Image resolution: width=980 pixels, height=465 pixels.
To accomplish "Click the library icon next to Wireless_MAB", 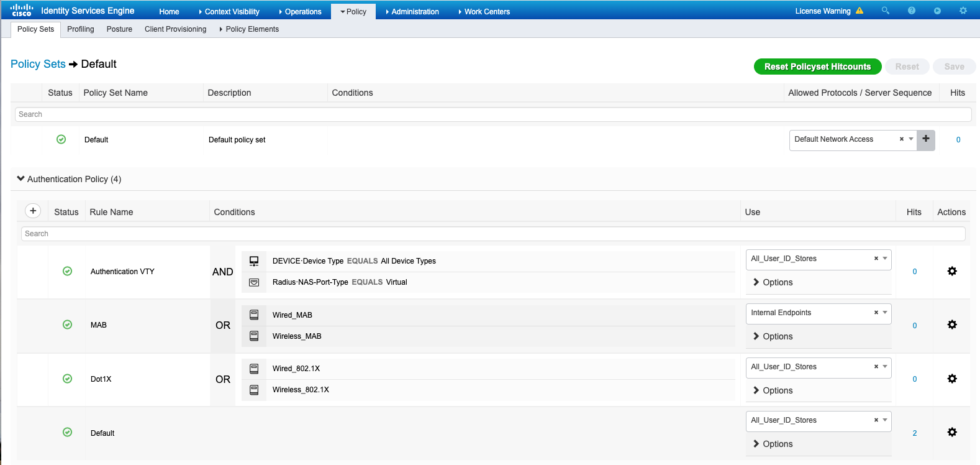I will (254, 336).
